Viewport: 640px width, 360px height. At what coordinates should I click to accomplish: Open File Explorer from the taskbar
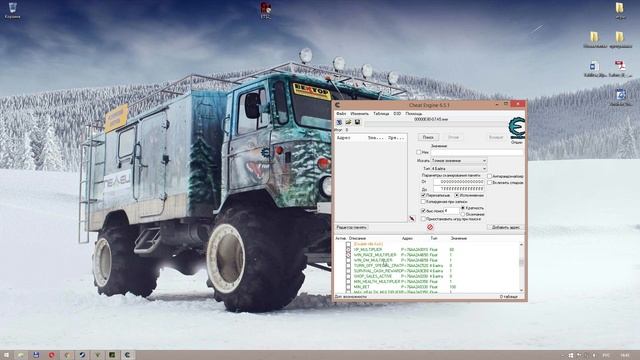click(20, 355)
